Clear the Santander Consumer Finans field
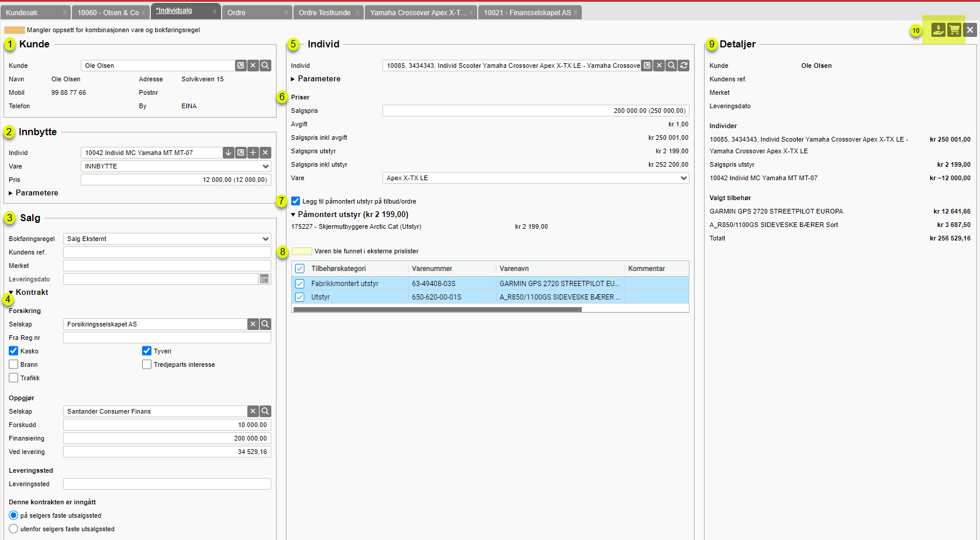Viewport: 980px width, 540px height. click(253, 411)
